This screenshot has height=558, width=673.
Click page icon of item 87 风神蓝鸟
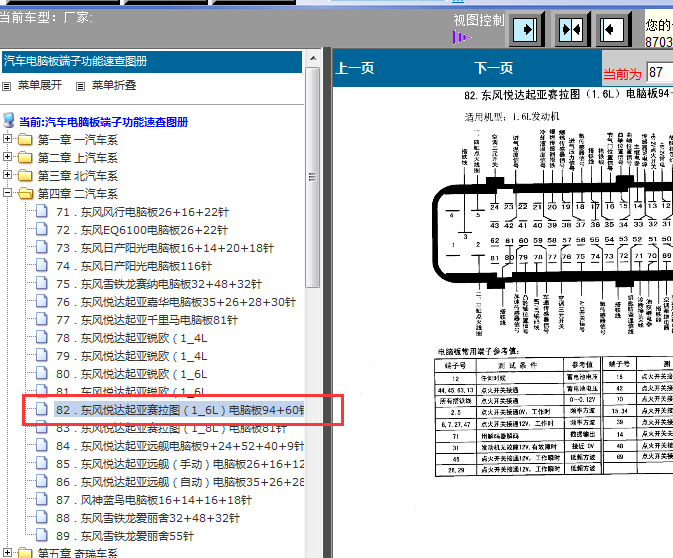click(42, 500)
